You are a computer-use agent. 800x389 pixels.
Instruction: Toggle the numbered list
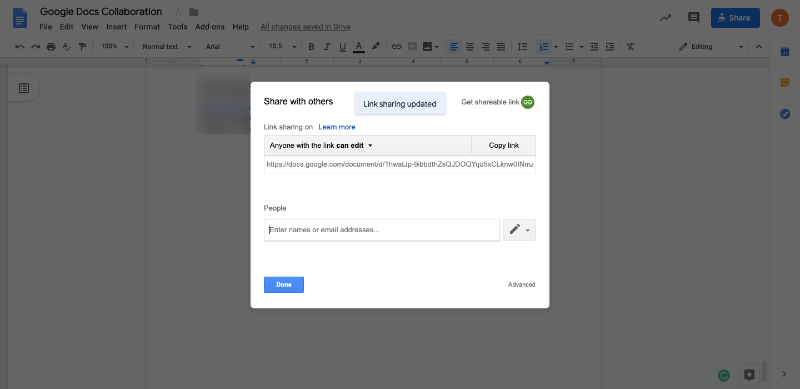pos(544,46)
